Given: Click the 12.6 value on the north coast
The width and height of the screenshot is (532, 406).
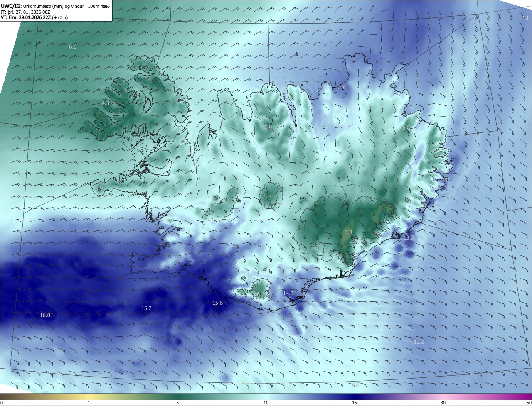Looking at the screenshot, I should tap(340, 88).
